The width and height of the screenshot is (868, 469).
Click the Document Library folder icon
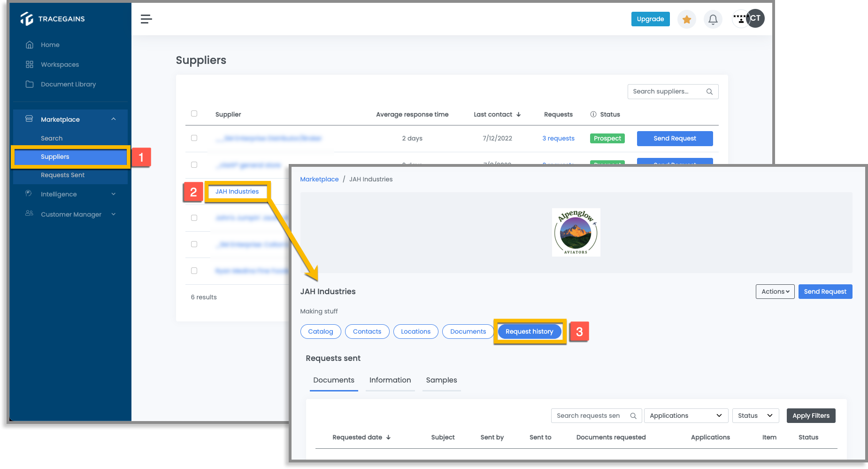click(x=30, y=84)
